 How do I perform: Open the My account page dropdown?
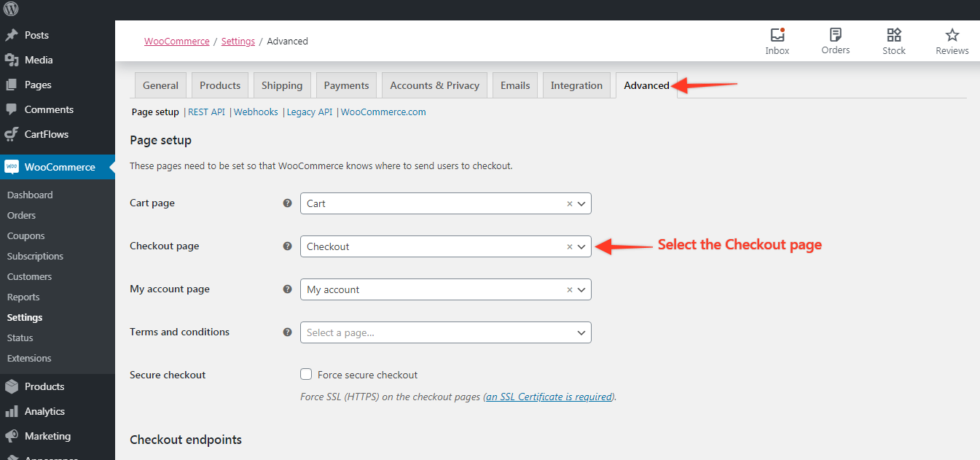(581, 290)
